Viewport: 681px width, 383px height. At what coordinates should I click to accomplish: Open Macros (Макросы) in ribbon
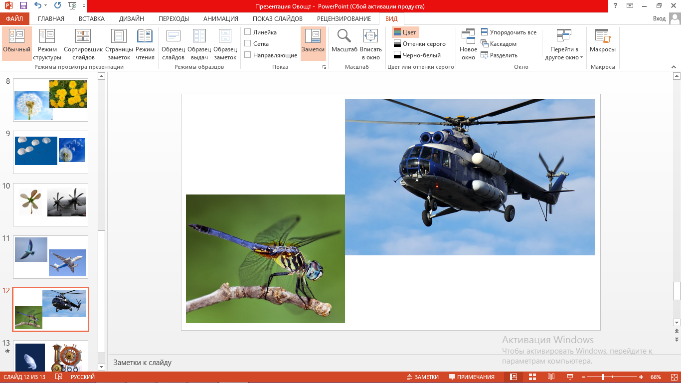point(602,43)
